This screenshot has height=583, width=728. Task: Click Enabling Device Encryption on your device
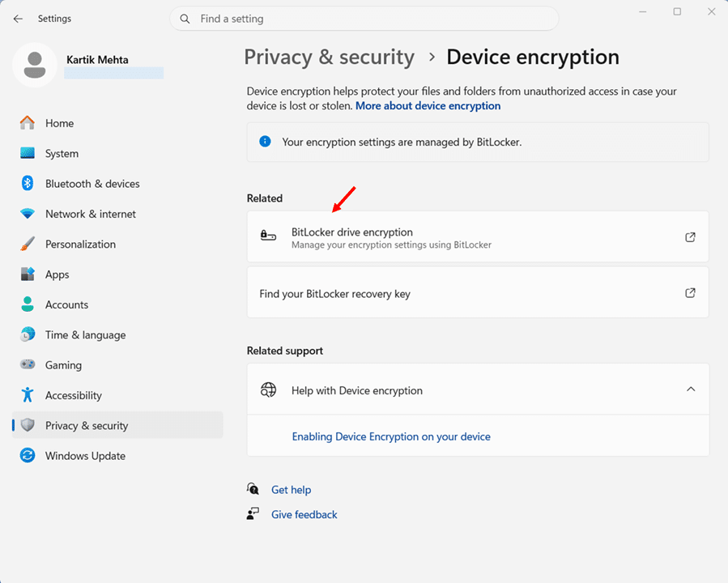[391, 436]
